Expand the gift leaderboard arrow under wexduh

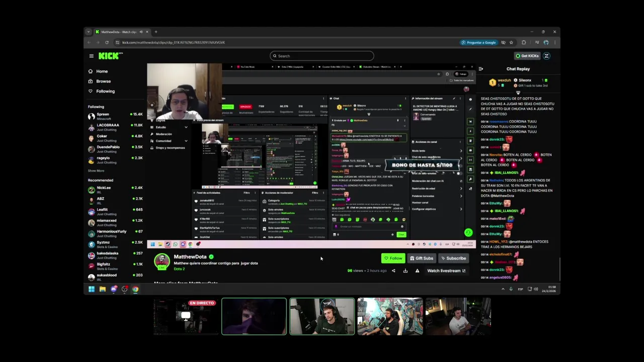[x=518, y=93]
